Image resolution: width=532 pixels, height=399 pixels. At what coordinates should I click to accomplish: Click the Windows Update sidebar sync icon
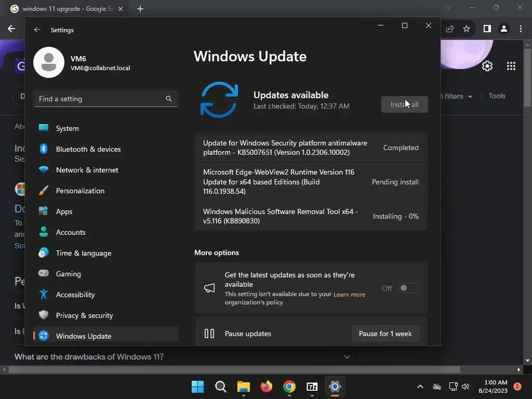pos(44,336)
